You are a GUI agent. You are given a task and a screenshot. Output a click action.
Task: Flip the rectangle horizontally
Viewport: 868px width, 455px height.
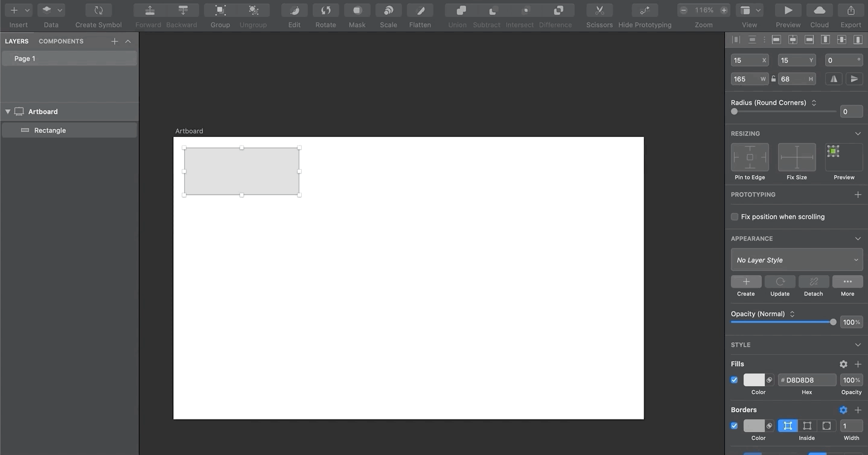pos(833,78)
